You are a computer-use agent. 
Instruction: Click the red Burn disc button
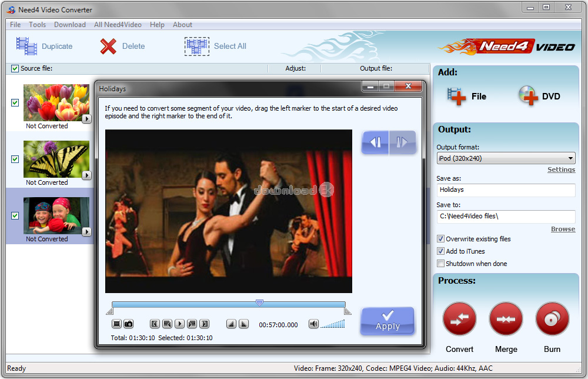(552, 319)
